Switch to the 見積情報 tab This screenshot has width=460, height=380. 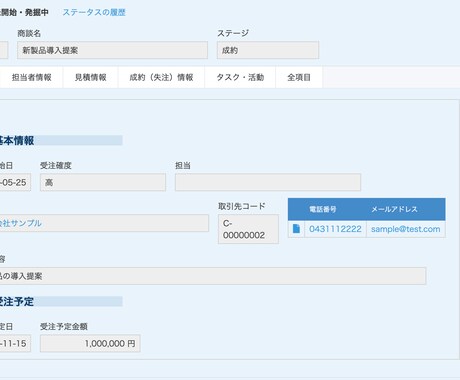(90, 77)
